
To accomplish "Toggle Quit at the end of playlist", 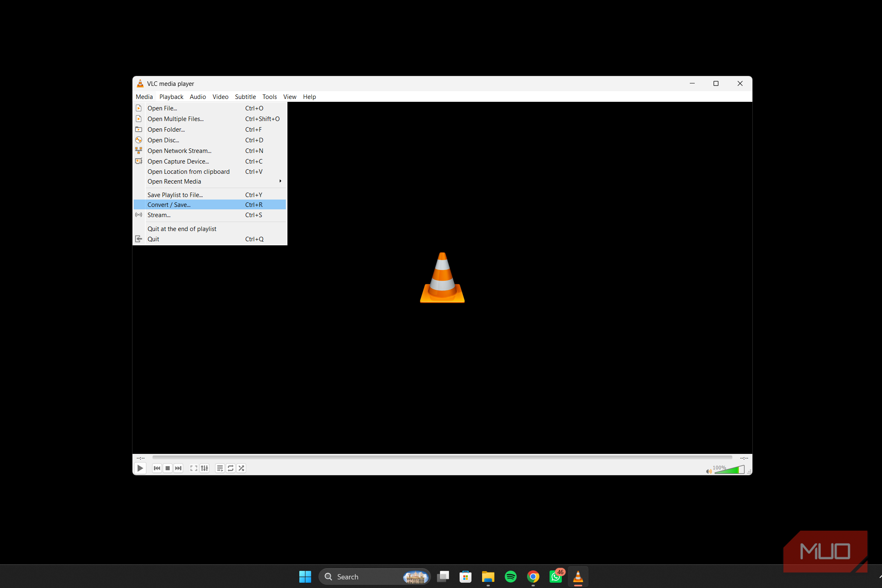I will click(210, 229).
